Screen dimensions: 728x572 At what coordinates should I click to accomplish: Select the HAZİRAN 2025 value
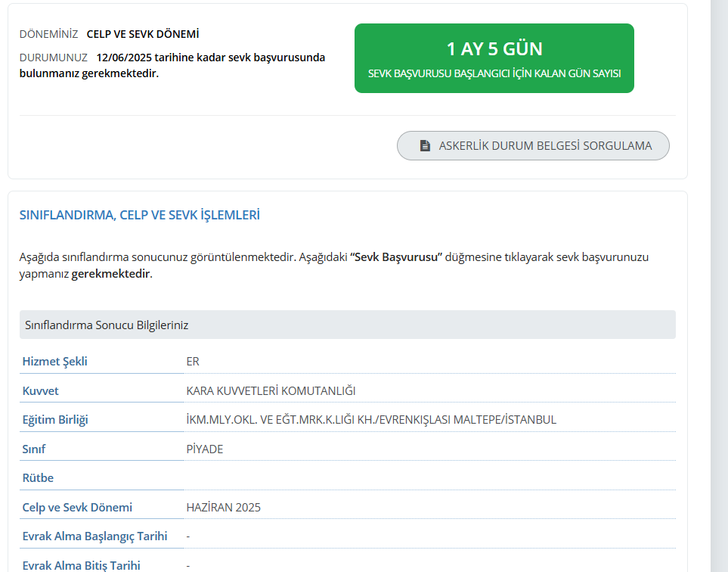click(x=223, y=507)
